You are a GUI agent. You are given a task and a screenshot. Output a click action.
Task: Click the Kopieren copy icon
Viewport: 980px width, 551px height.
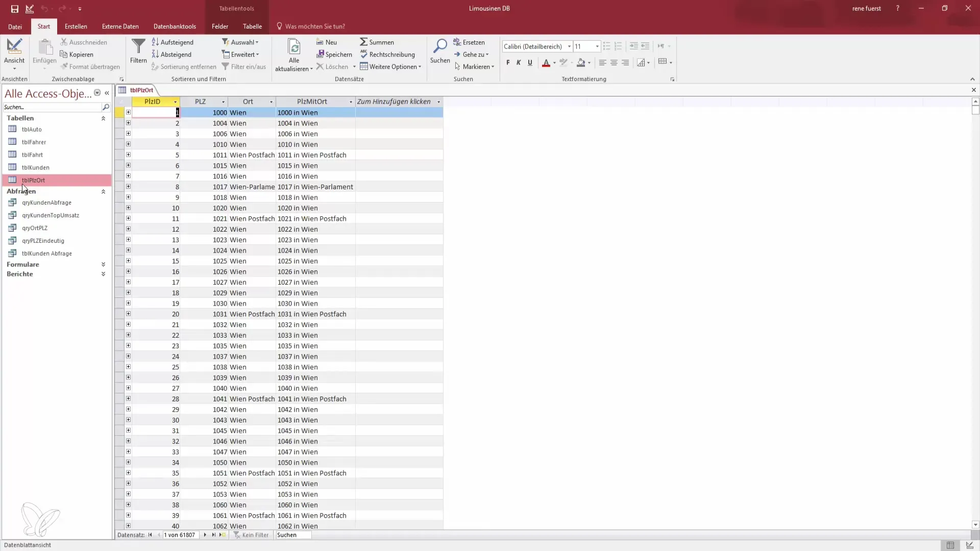click(64, 55)
